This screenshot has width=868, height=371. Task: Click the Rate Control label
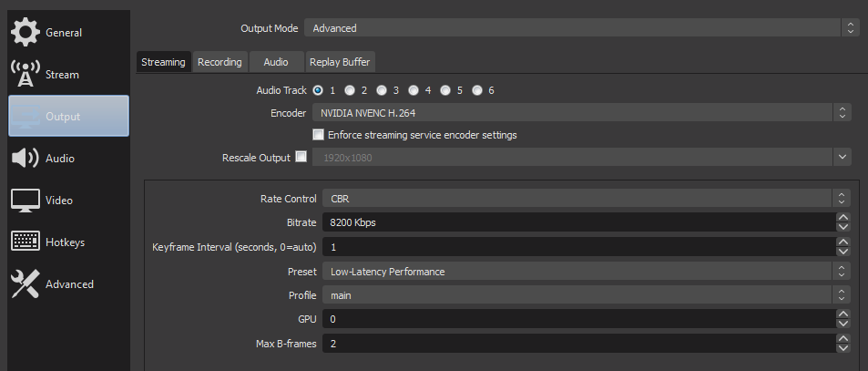289,198
